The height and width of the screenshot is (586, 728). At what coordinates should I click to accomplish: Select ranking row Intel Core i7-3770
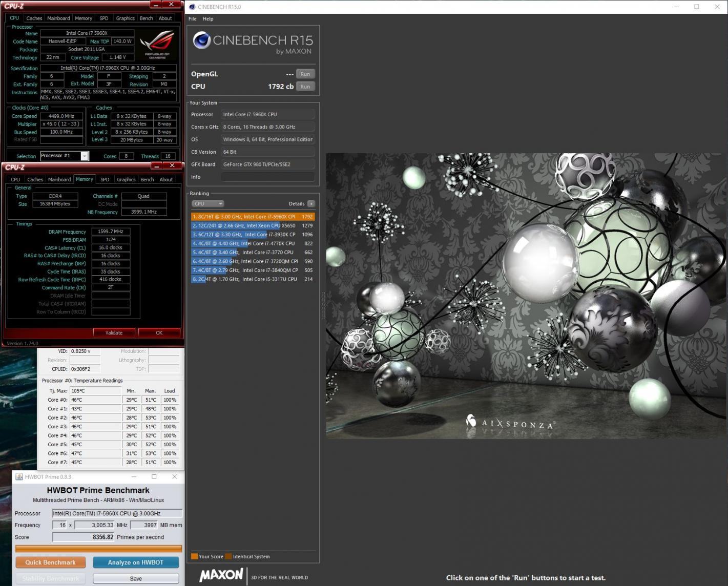click(253, 253)
